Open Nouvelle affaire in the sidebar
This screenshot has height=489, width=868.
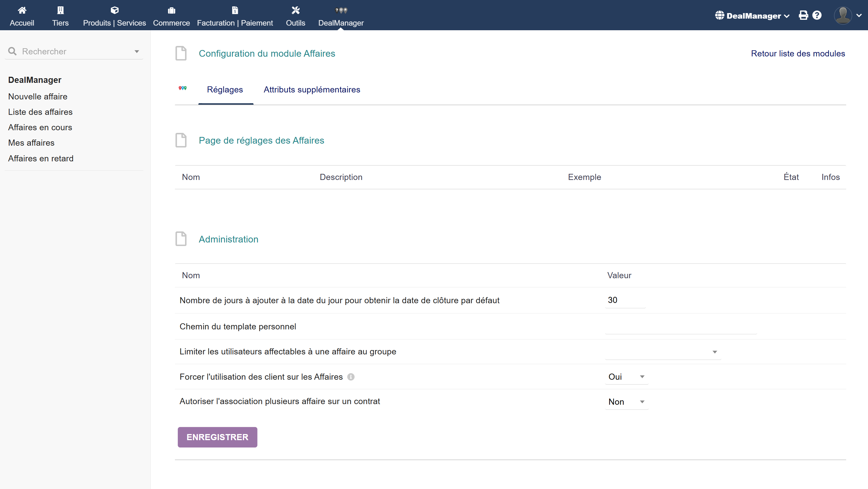pyautogui.click(x=38, y=97)
